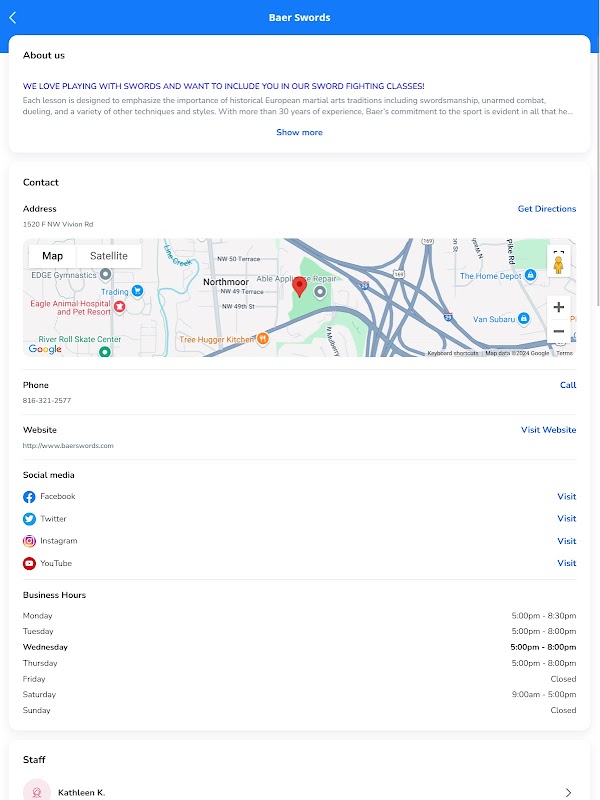
Task: Click the red location pin marker
Action: [299, 287]
